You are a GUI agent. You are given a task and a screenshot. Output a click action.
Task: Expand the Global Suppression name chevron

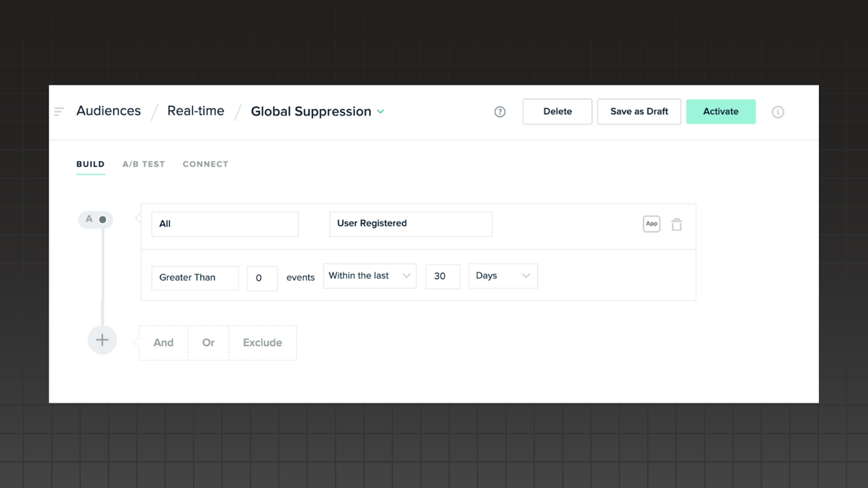tap(380, 111)
